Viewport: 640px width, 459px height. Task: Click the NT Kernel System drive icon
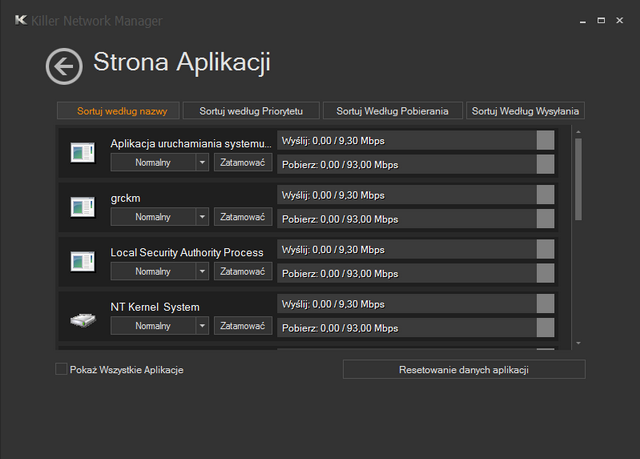coord(83,320)
